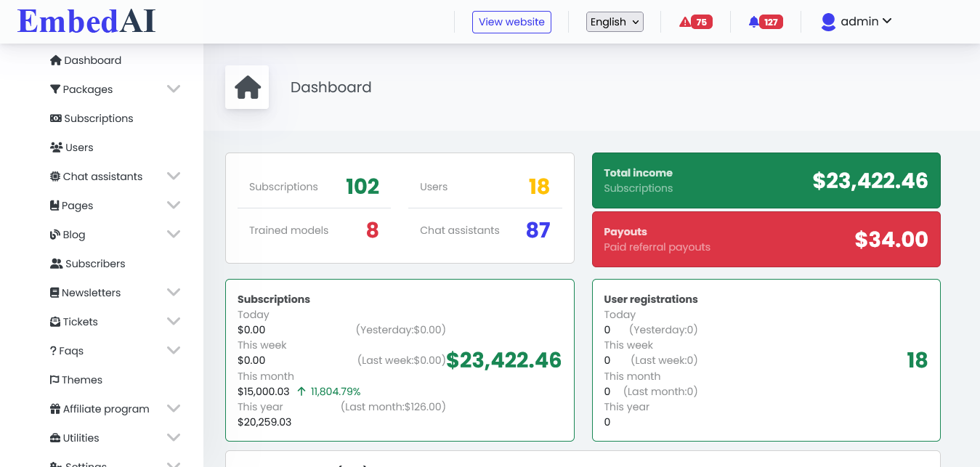Expand the Packages submenu chevron
Image resolution: width=980 pixels, height=467 pixels.
174,89
